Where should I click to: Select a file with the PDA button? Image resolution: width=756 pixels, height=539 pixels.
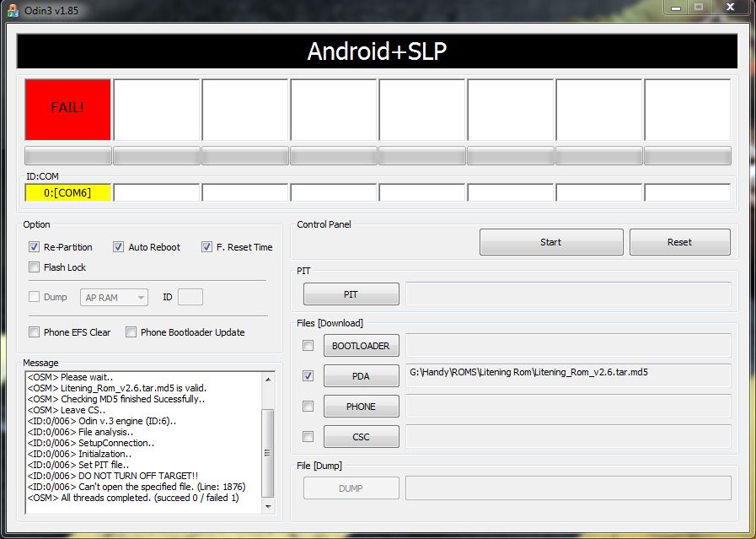coord(361,376)
